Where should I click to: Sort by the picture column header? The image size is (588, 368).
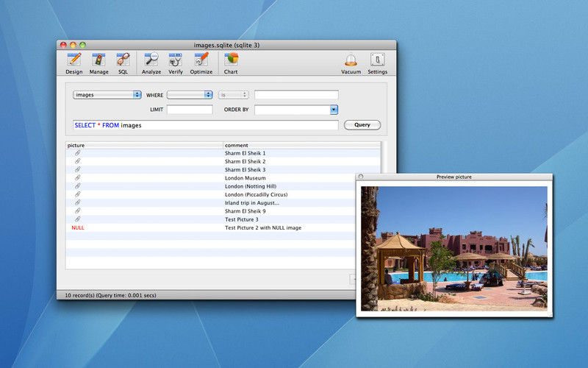[144, 145]
